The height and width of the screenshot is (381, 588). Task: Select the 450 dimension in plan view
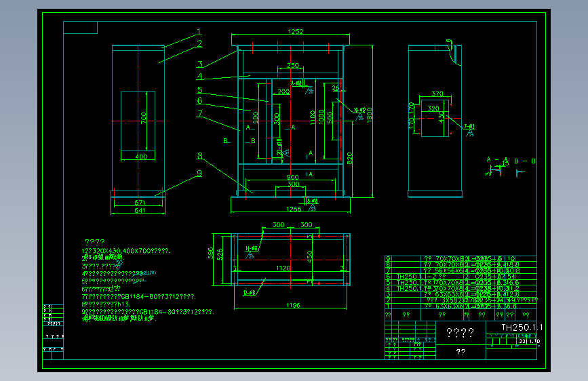(310, 256)
